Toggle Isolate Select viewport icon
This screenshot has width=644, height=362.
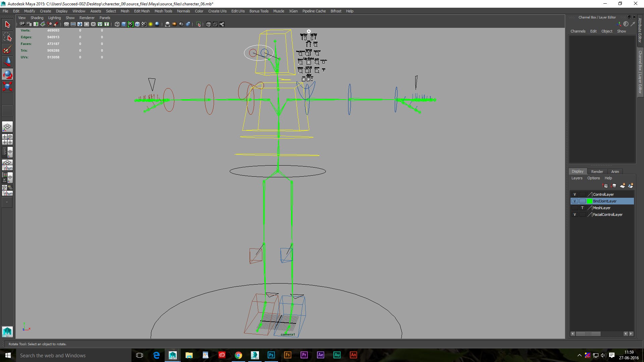point(199,24)
